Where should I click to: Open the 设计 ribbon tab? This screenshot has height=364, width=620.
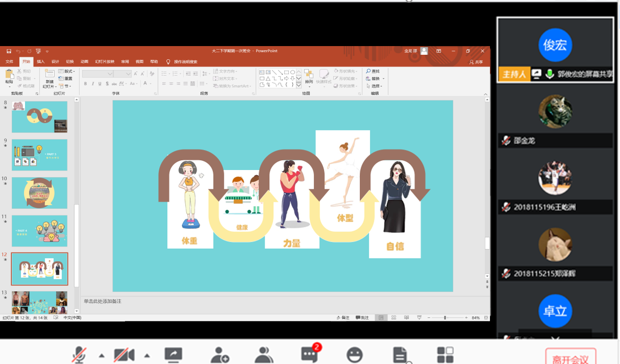55,62
